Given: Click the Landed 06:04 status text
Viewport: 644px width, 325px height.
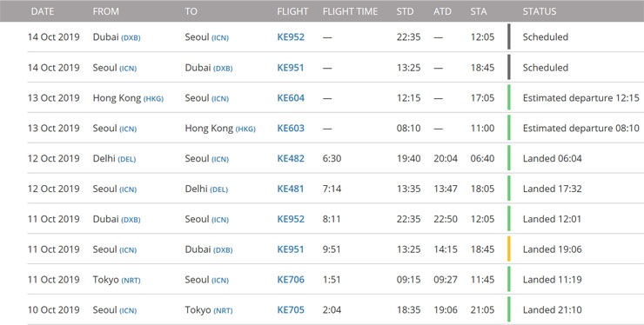Looking at the screenshot, I should click(553, 158).
